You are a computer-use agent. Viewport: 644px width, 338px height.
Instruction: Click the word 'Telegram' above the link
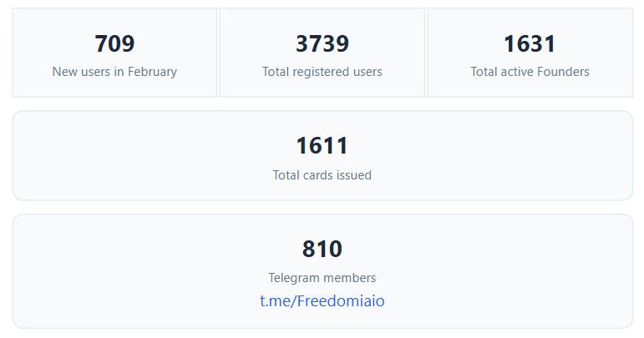(294, 278)
